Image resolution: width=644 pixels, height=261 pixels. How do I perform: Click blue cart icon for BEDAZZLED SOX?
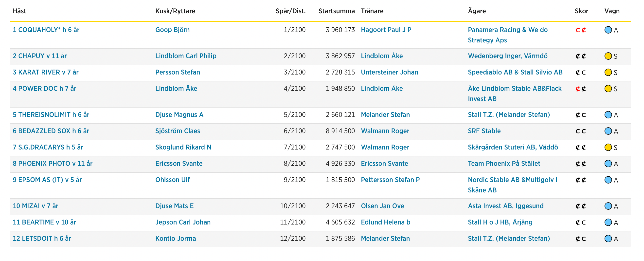coord(608,131)
